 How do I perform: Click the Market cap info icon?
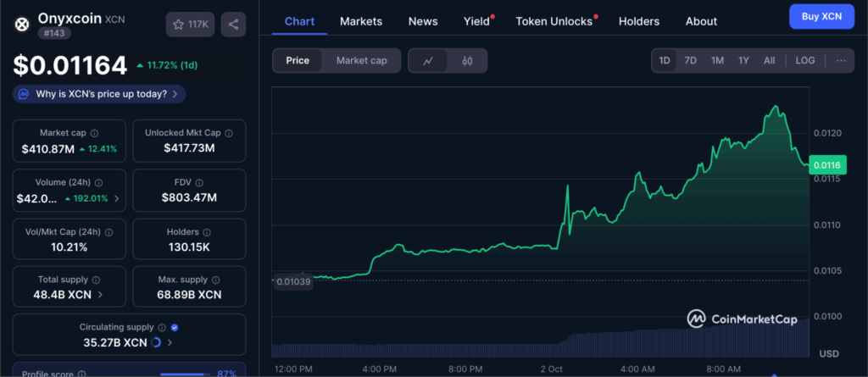pos(94,133)
